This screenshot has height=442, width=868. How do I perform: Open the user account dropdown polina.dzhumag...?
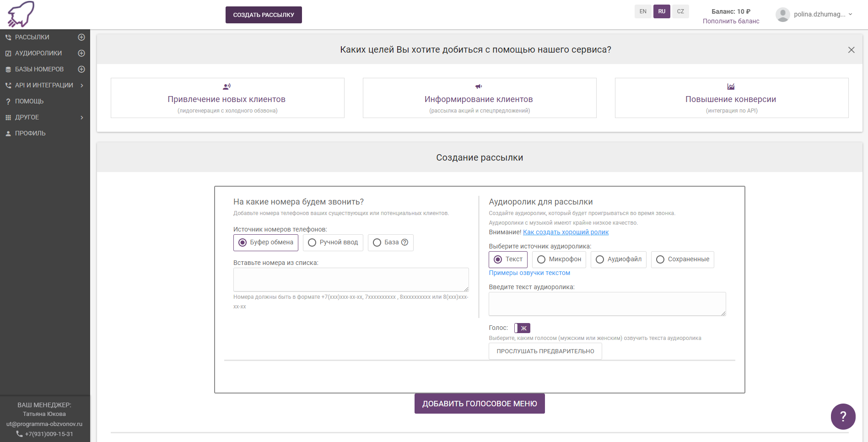[x=823, y=14]
